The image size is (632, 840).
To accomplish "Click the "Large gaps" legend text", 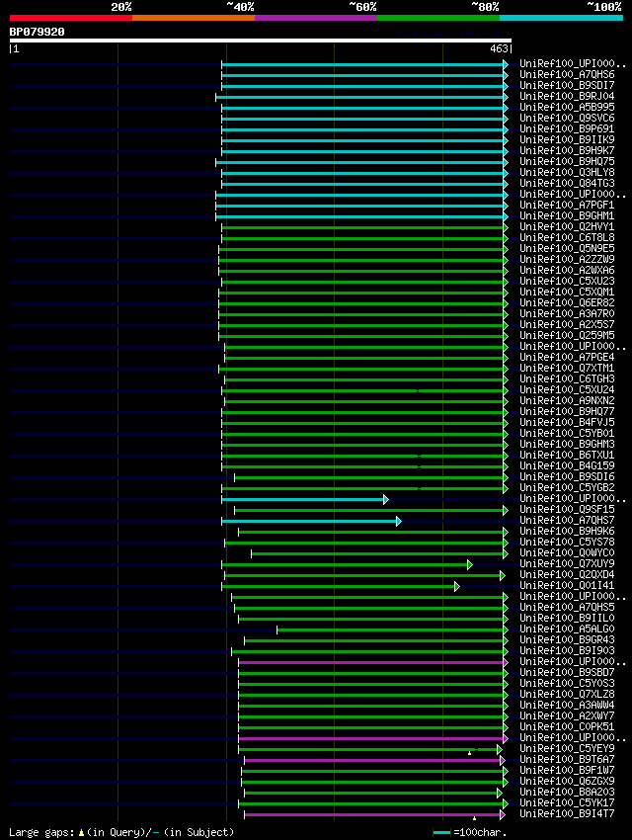I will pyautogui.click(x=41, y=832).
